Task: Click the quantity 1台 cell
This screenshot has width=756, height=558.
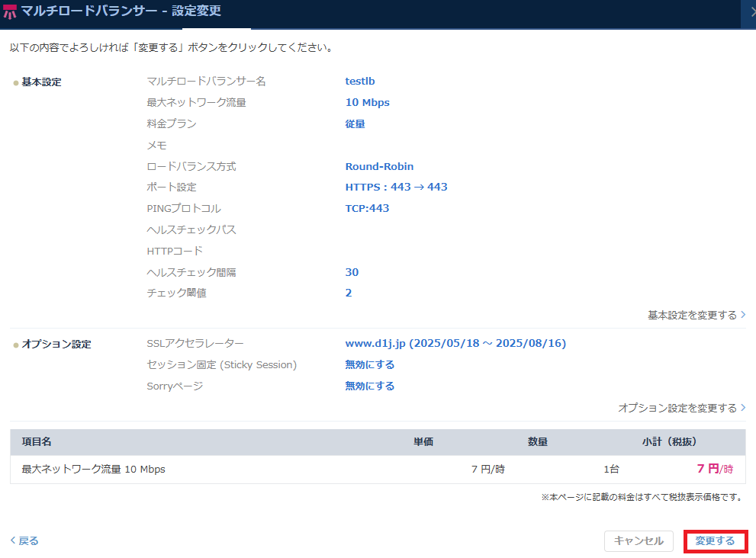Action: click(x=611, y=470)
